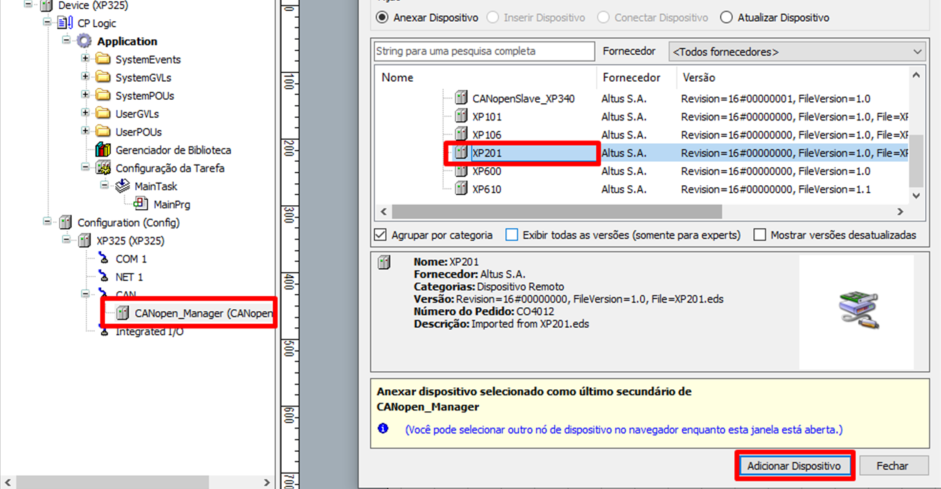
Task: Enable Exibir todas as versões checkbox
Action: (x=512, y=235)
